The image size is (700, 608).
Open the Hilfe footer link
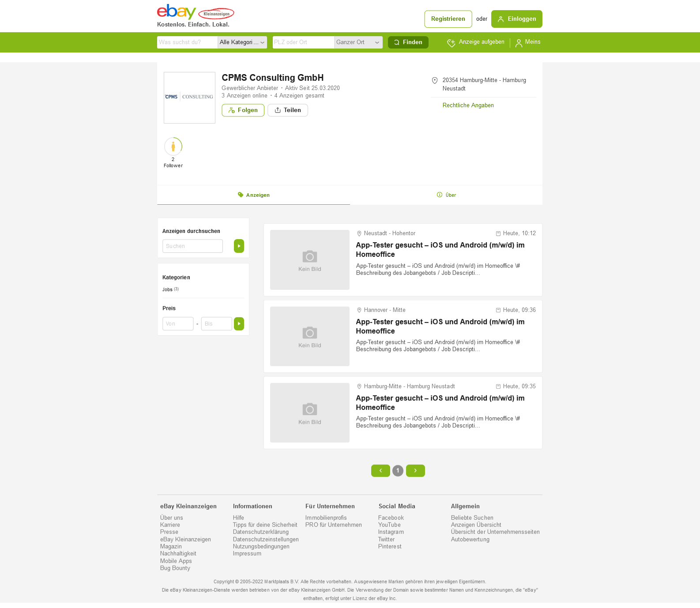(238, 518)
